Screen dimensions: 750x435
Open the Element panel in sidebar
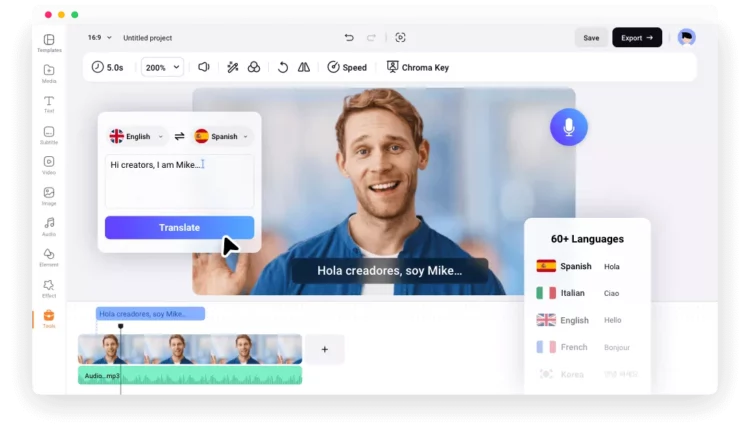click(49, 257)
